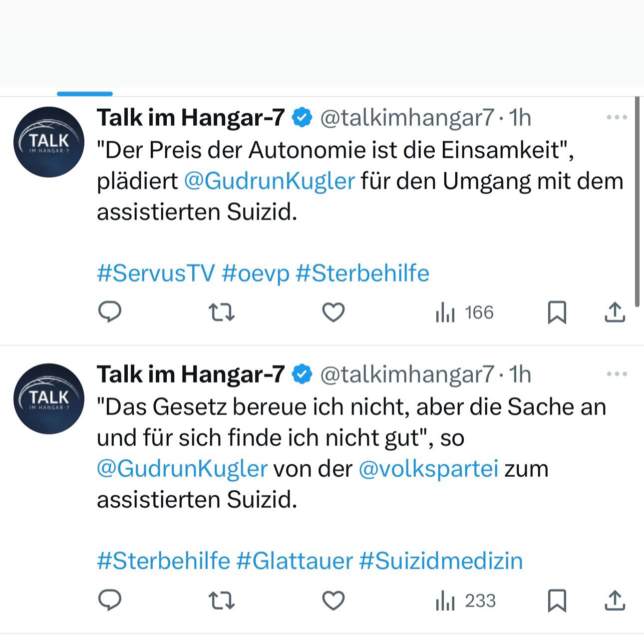
Task: Open more options menu of first tweet
Action: 617,117
